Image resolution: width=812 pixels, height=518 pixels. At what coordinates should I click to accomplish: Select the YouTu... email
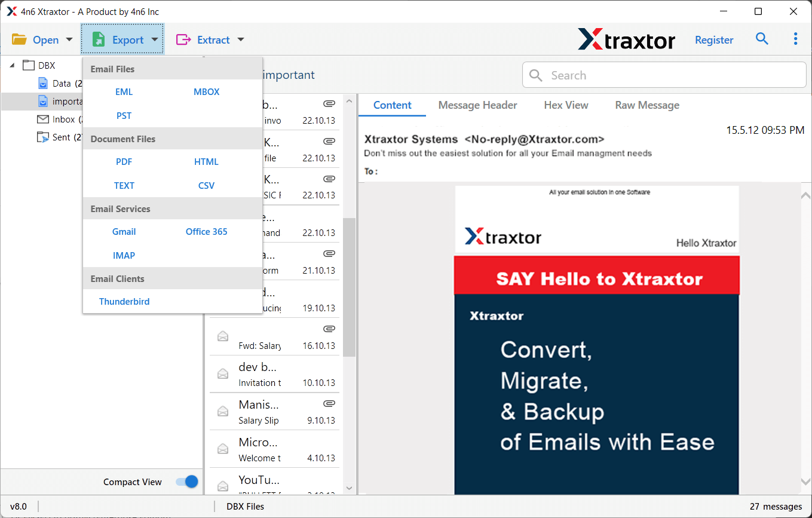click(275, 482)
